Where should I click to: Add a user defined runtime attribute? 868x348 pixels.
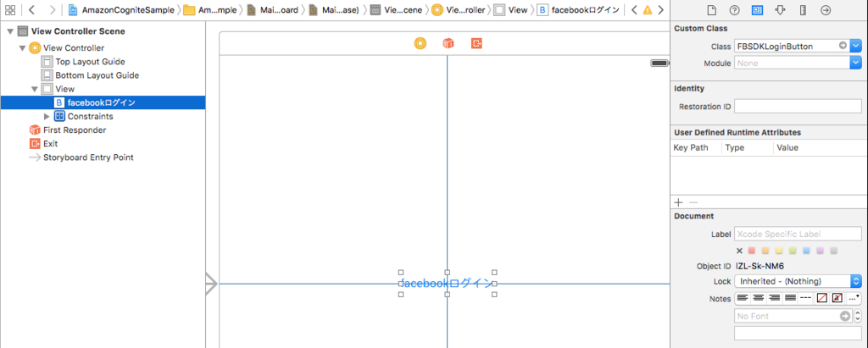tap(679, 202)
